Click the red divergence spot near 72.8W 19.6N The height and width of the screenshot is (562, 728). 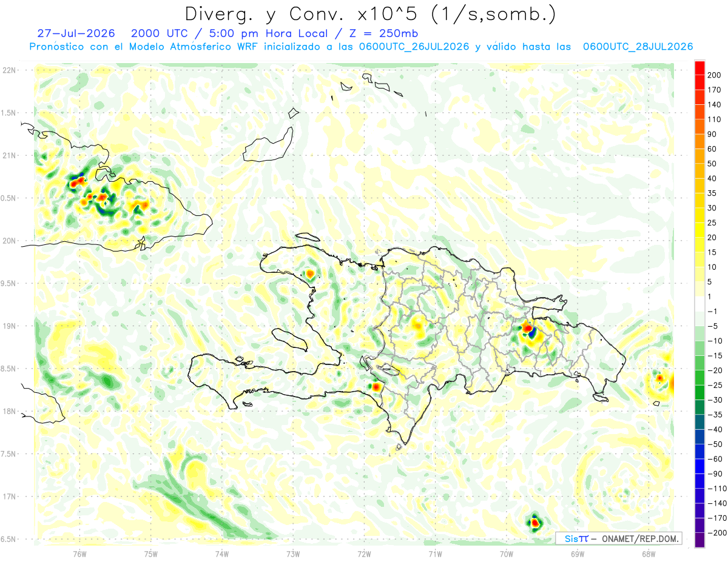tap(309, 274)
